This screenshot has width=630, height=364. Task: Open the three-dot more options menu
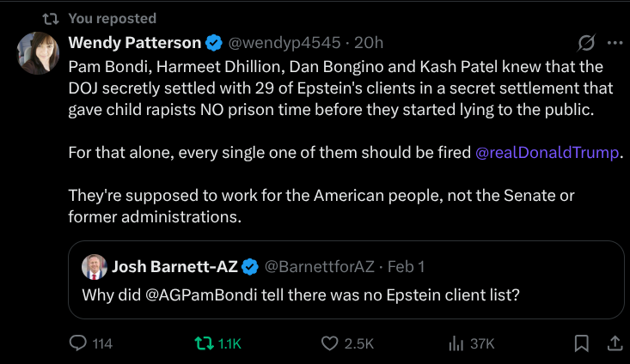point(615,43)
